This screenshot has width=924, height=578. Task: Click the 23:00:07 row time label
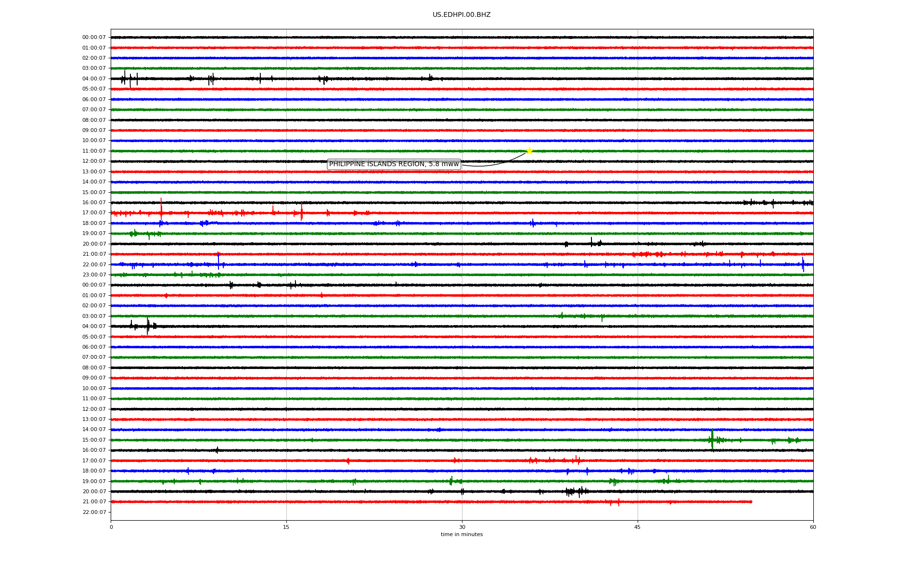pyautogui.click(x=94, y=275)
